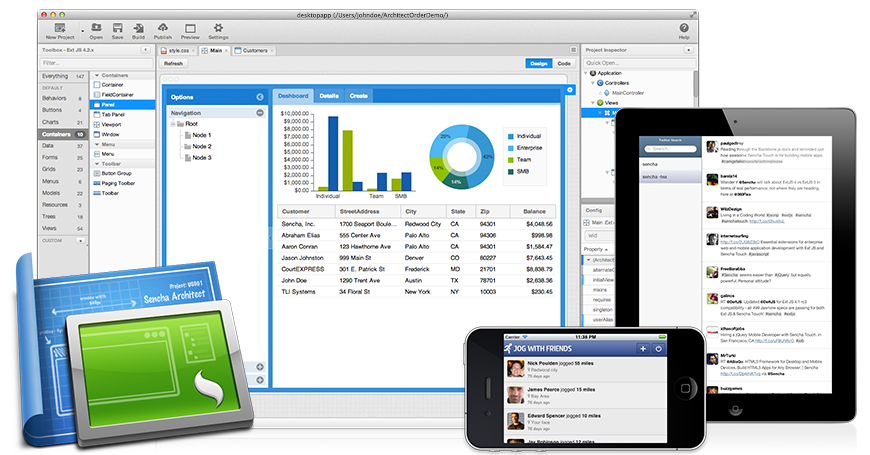The width and height of the screenshot is (870, 455).
Task: Click the Publish cloud icon
Action: [163, 27]
